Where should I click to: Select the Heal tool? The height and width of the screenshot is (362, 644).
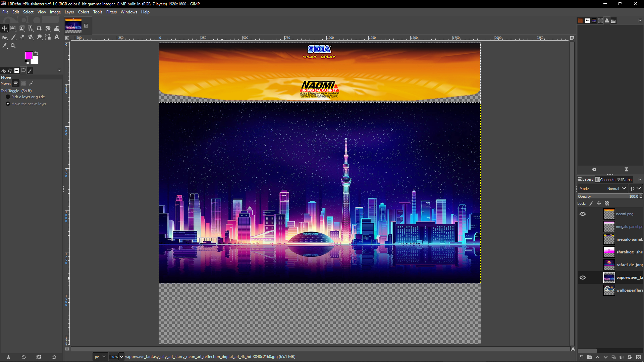pyautogui.click(x=31, y=37)
